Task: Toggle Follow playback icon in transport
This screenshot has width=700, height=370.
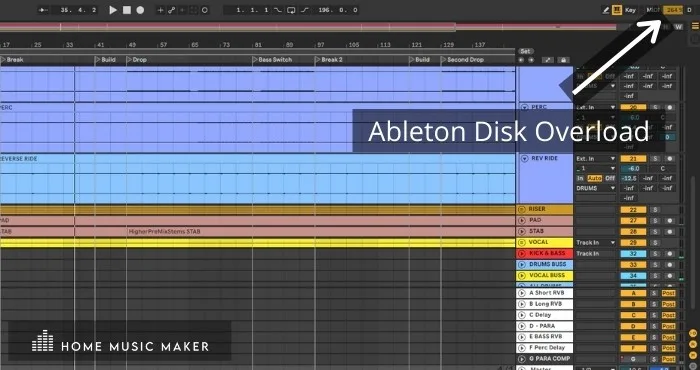Action: (43, 10)
